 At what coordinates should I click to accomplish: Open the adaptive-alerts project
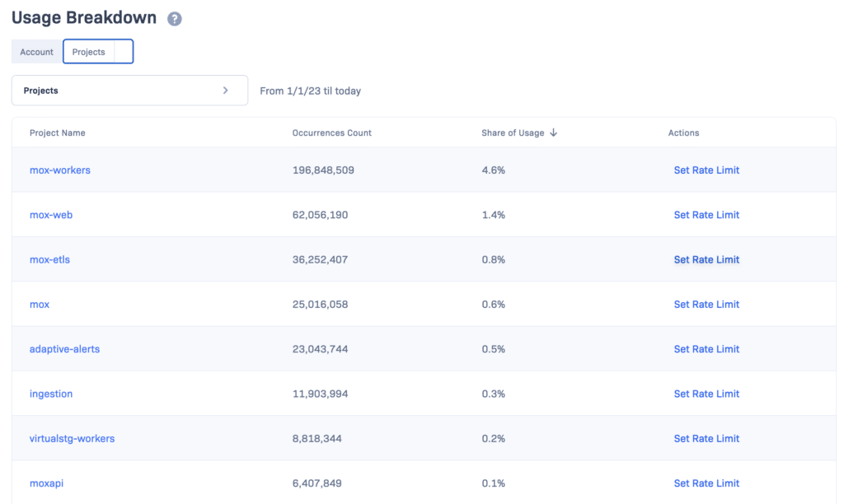click(64, 348)
